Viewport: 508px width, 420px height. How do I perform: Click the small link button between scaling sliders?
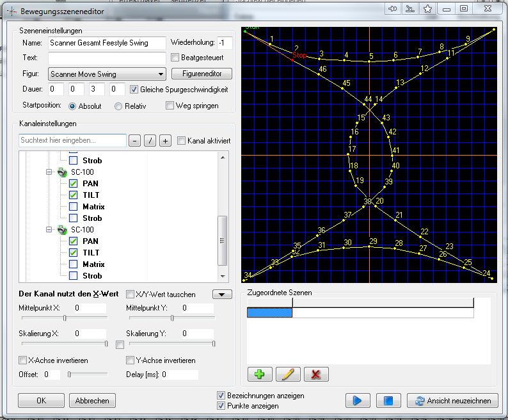point(119,345)
